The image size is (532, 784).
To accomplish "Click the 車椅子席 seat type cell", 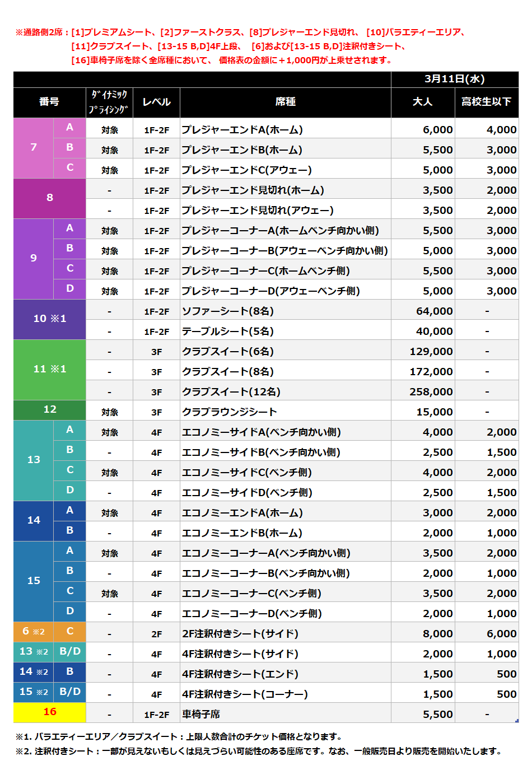I will tap(201, 715).
